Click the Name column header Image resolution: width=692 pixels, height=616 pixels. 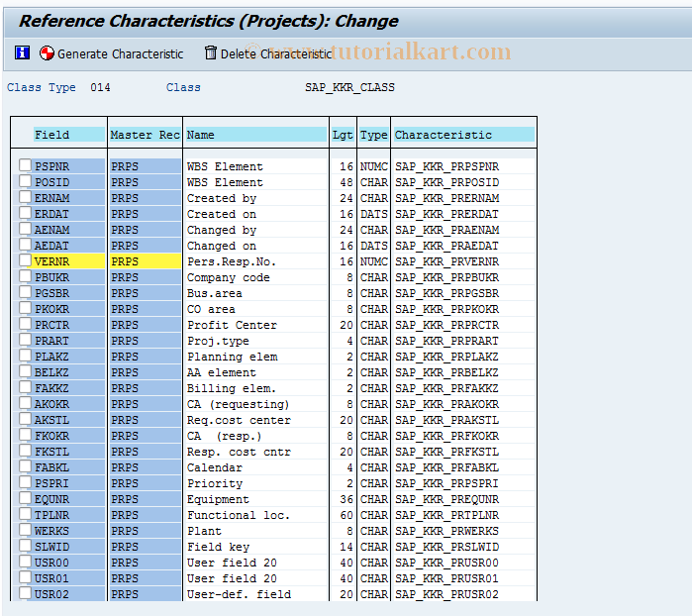point(256,135)
